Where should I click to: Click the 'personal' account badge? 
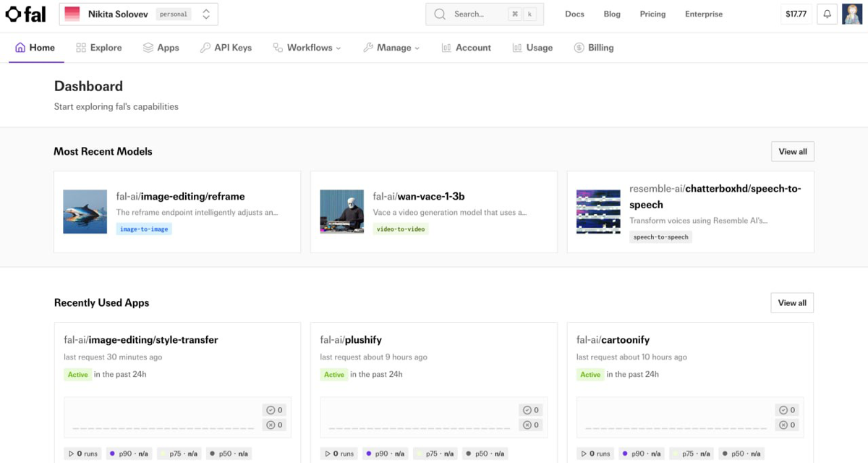[174, 14]
